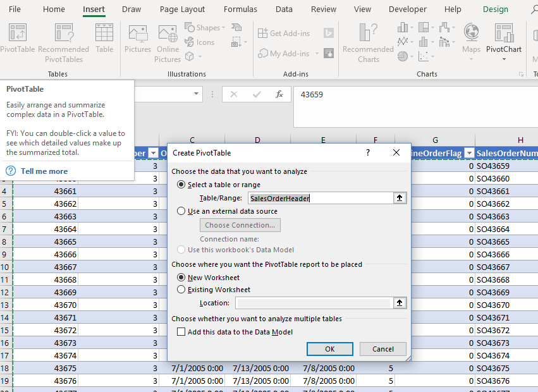Image resolution: width=538 pixels, height=392 pixels.
Task: Click the Choose Connection button
Action: point(240,225)
